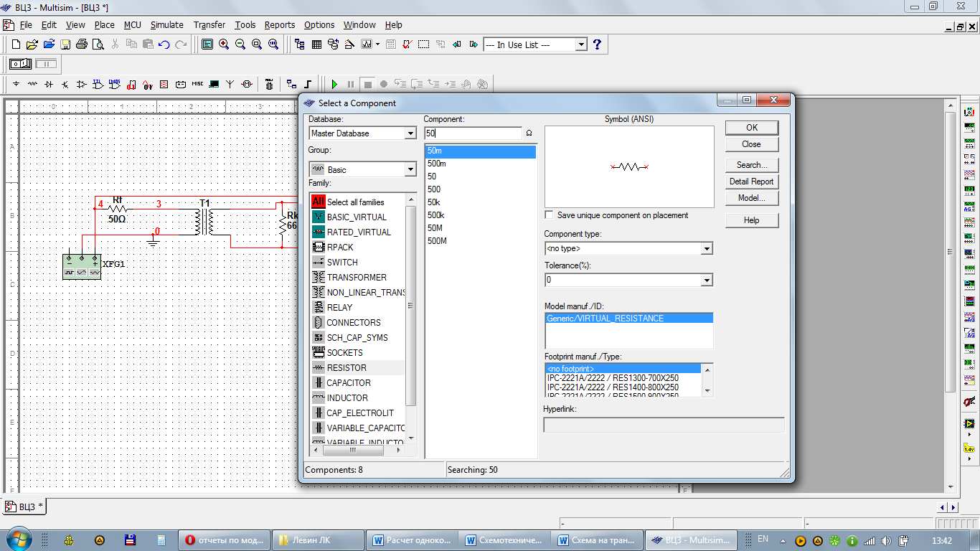
Task: Click the Help button in dialog
Action: point(751,220)
